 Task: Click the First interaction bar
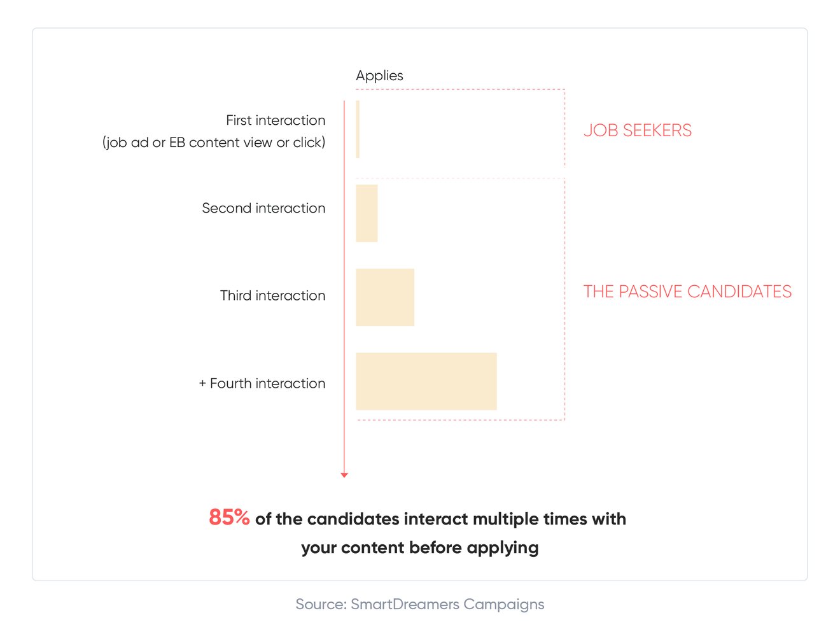tap(358, 129)
